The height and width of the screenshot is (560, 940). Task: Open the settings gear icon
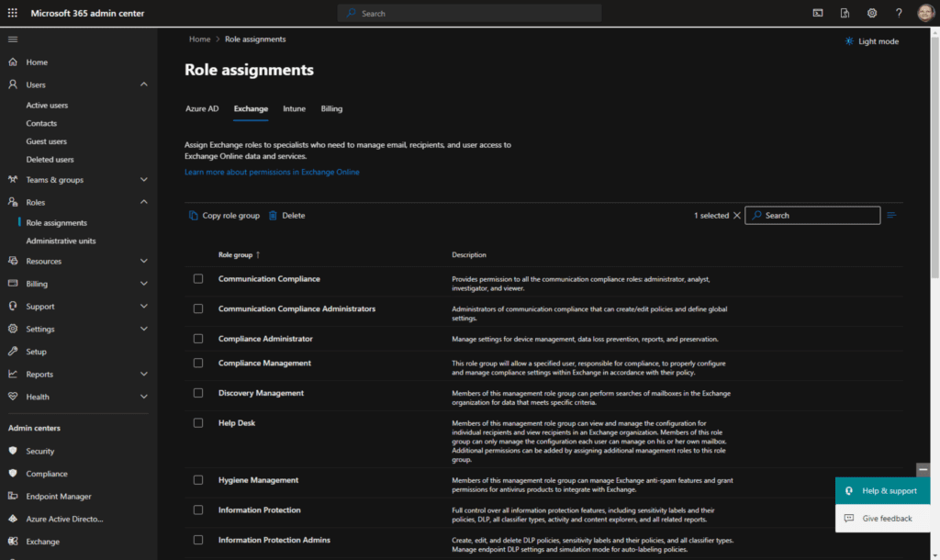coord(872,13)
